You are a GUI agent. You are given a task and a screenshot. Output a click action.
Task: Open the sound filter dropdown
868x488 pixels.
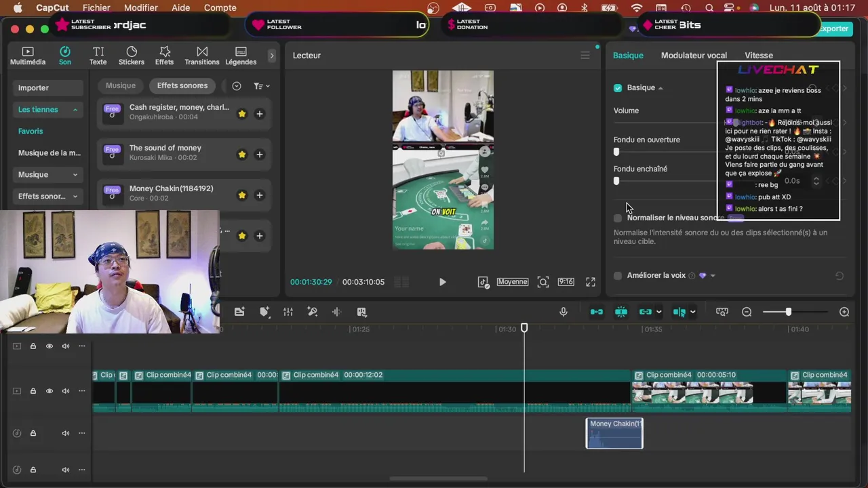click(x=261, y=86)
